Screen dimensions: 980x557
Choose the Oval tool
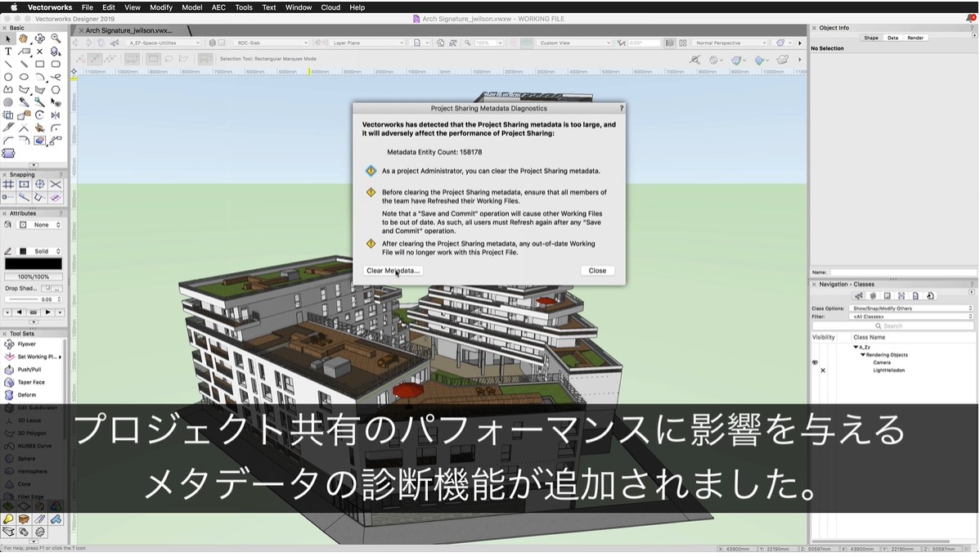[x=24, y=77]
